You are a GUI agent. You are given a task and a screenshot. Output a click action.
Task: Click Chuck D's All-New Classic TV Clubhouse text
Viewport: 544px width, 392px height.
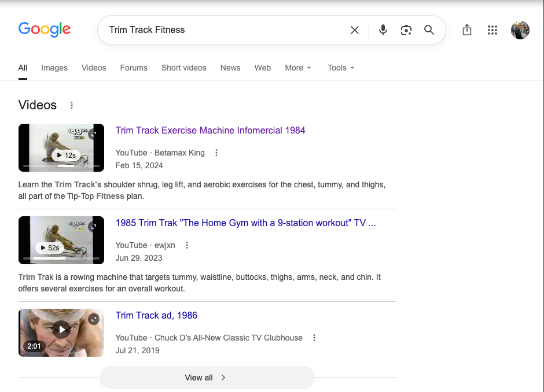(228, 338)
